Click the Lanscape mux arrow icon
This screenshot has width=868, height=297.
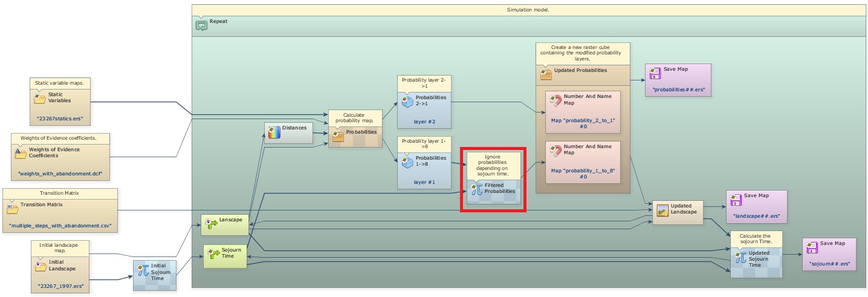tap(210, 223)
